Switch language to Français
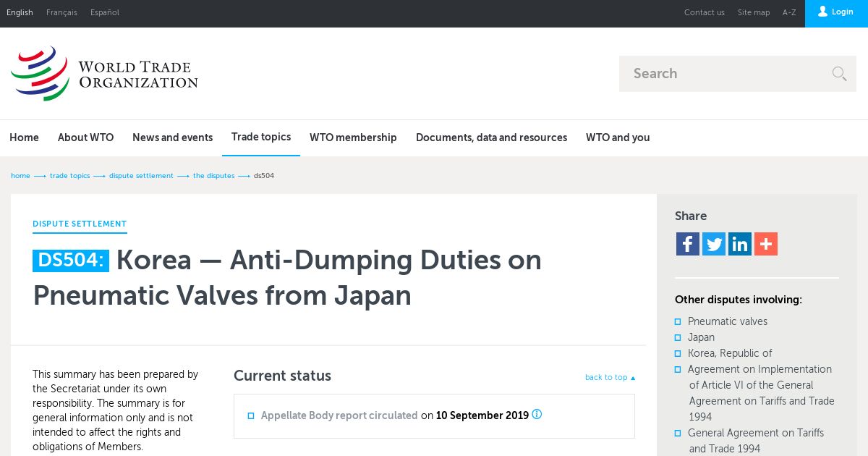The width and height of the screenshot is (868, 456). click(61, 12)
